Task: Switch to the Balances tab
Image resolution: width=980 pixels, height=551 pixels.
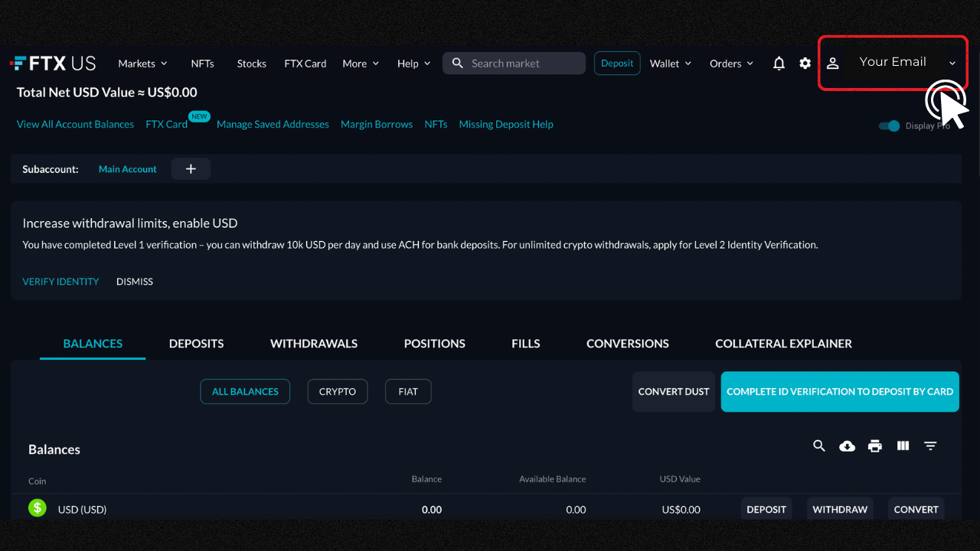Action: coord(93,344)
